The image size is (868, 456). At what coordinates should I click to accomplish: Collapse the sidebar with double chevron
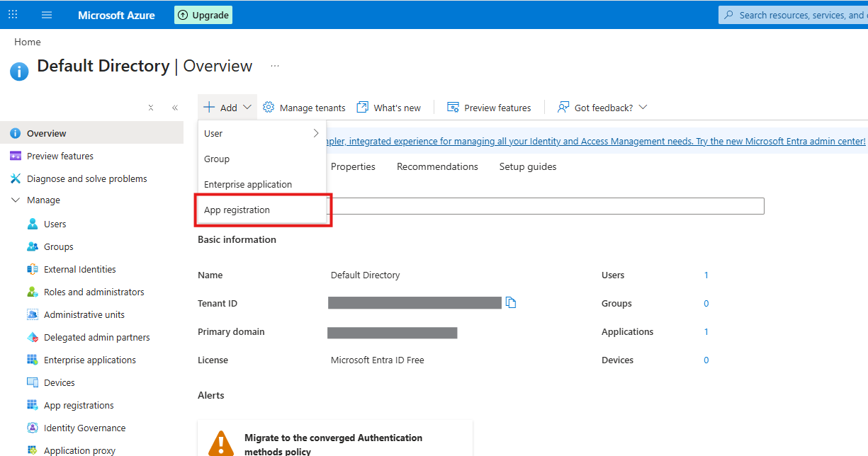(175, 108)
